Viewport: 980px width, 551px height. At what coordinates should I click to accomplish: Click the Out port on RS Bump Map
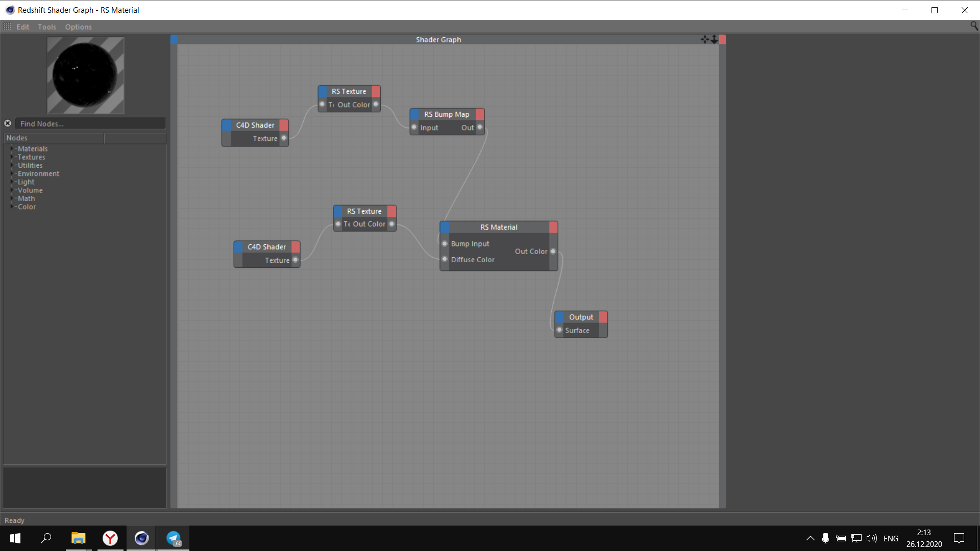[x=479, y=128]
